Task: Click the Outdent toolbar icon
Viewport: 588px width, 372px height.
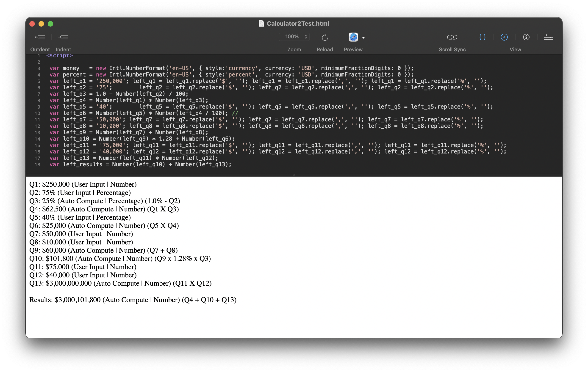Action: pyautogui.click(x=40, y=37)
